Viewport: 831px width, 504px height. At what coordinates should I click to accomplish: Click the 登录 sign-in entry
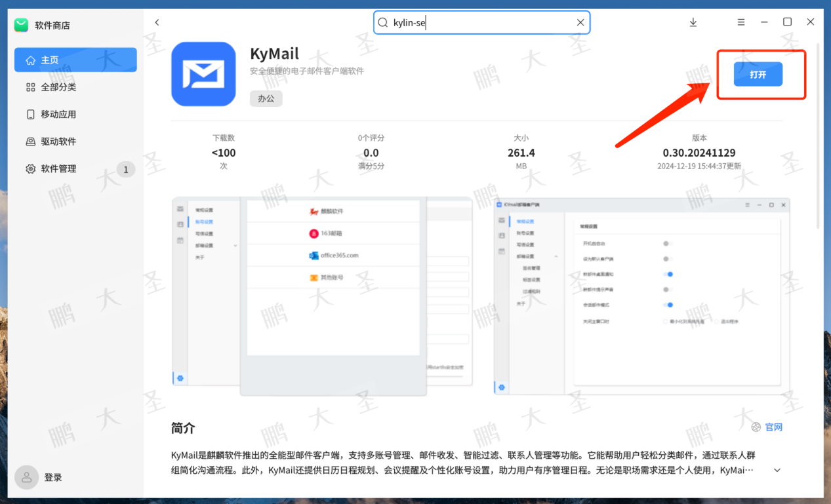point(53,478)
